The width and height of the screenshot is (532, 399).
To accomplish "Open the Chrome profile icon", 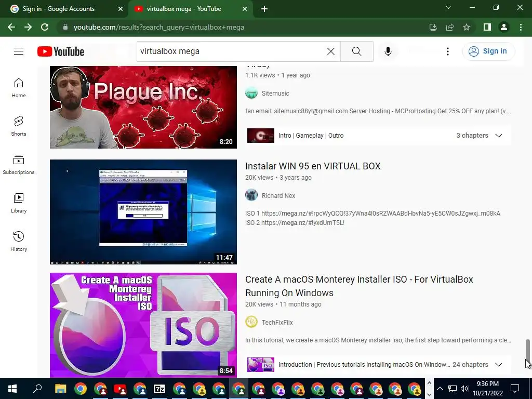I will (x=504, y=27).
